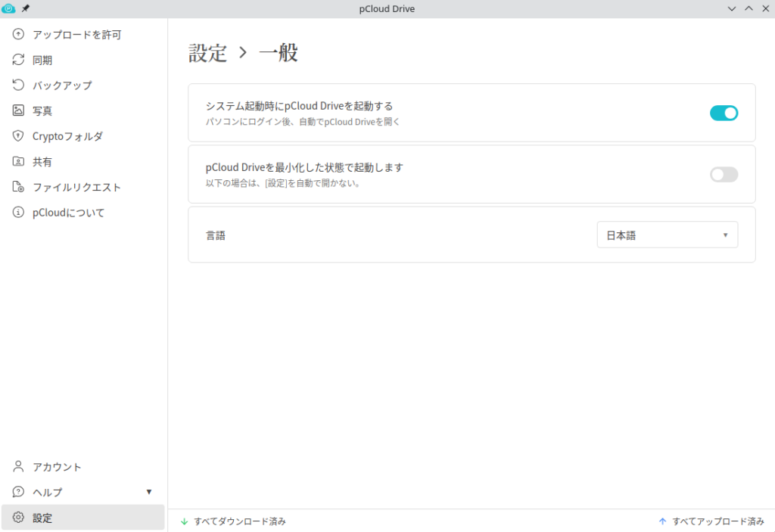Open the 日本語 language dropdown

pos(667,235)
